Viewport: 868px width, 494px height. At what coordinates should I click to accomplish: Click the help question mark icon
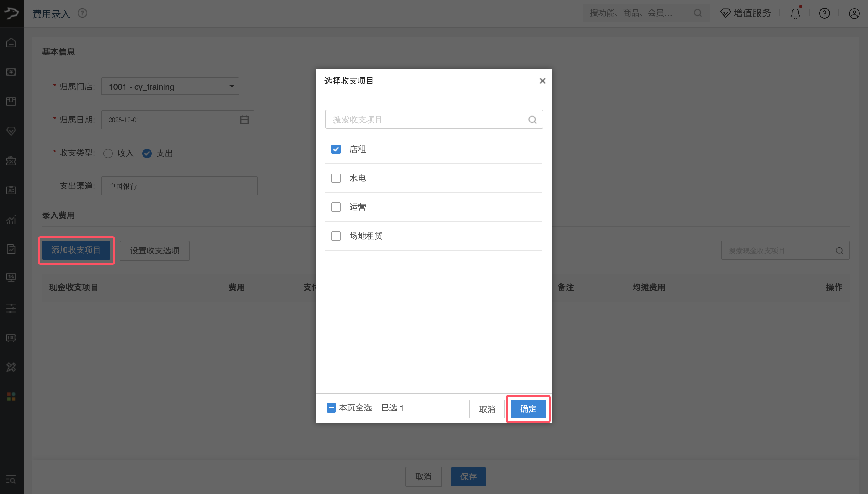point(824,13)
